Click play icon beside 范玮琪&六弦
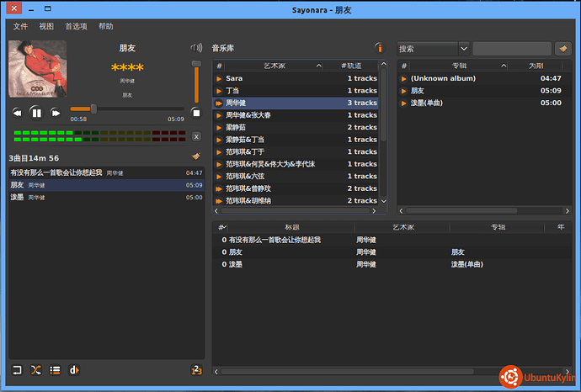 pyautogui.click(x=219, y=177)
